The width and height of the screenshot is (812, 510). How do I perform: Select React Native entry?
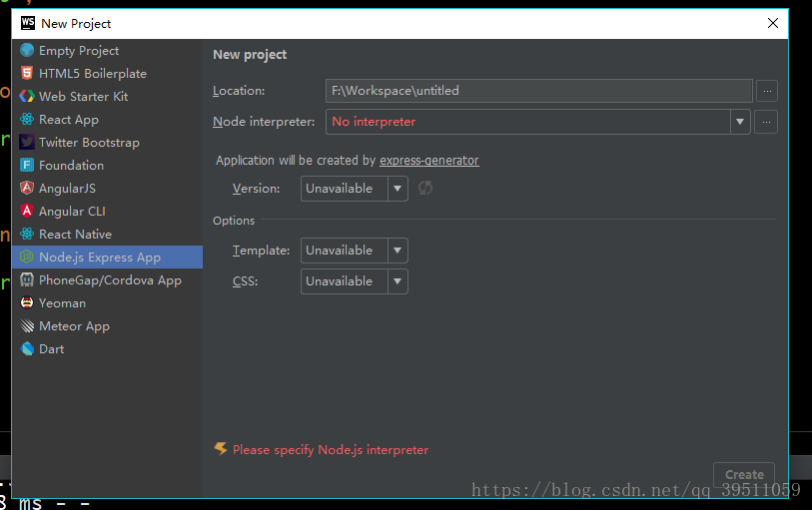(x=107, y=234)
